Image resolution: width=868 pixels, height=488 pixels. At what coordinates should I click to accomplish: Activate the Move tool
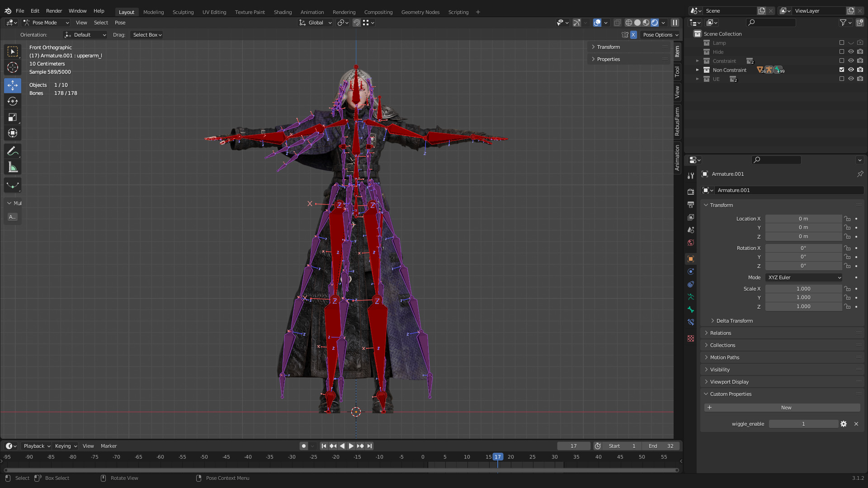point(13,85)
